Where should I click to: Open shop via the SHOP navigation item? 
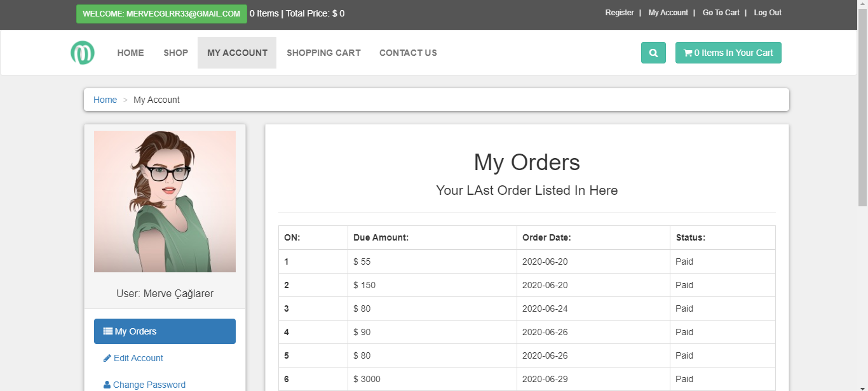point(175,53)
